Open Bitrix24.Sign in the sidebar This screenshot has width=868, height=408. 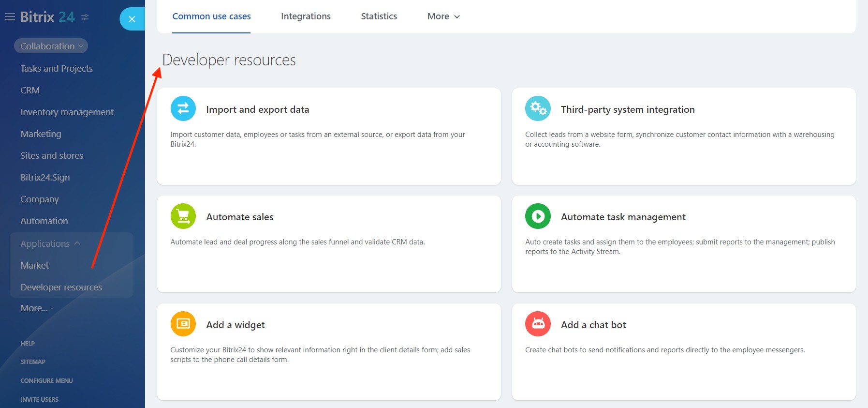45,177
